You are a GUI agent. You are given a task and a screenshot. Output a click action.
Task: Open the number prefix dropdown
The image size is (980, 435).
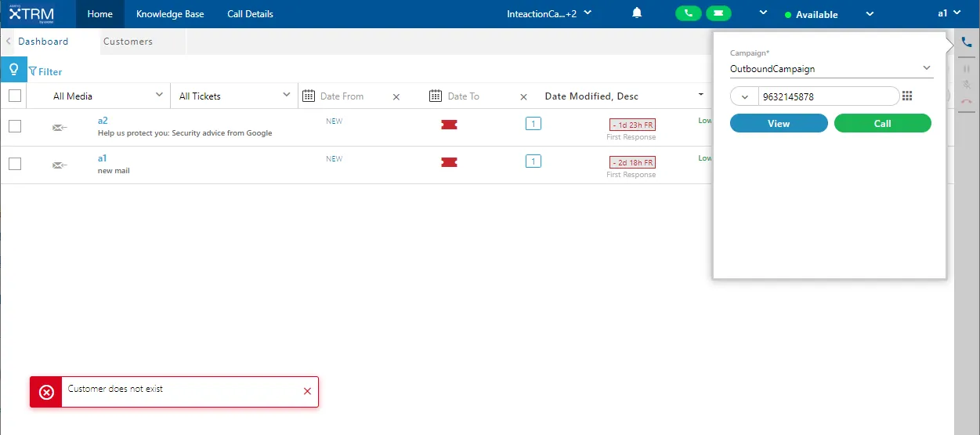coord(744,96)
